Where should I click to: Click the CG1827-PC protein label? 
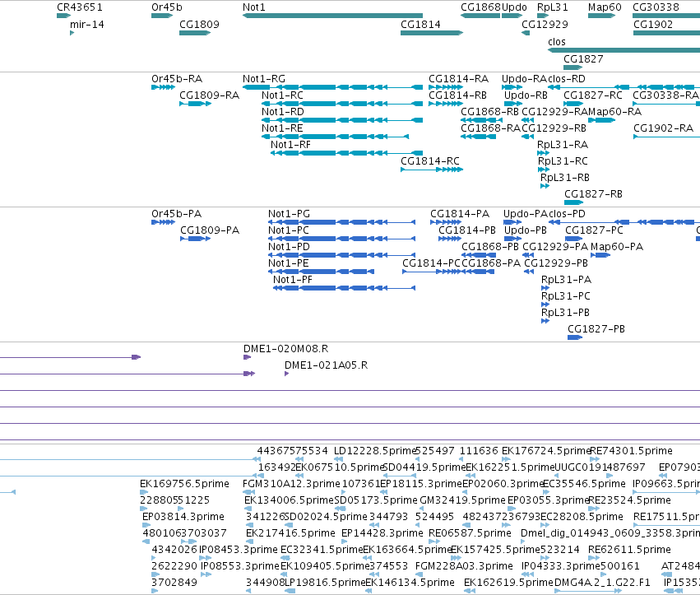click(594, 230)
